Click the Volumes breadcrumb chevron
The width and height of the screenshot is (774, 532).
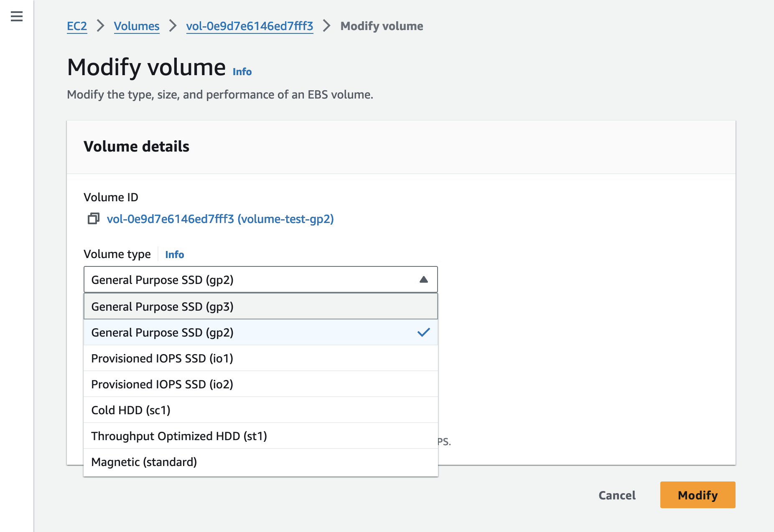(x=172, y=25)
